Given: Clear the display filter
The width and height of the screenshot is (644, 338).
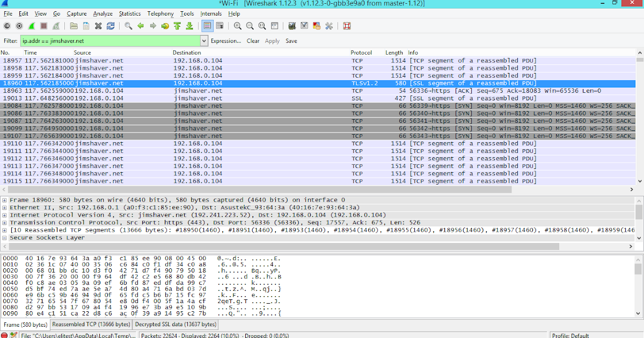Looking at the screenshot, I should point(253,41).
